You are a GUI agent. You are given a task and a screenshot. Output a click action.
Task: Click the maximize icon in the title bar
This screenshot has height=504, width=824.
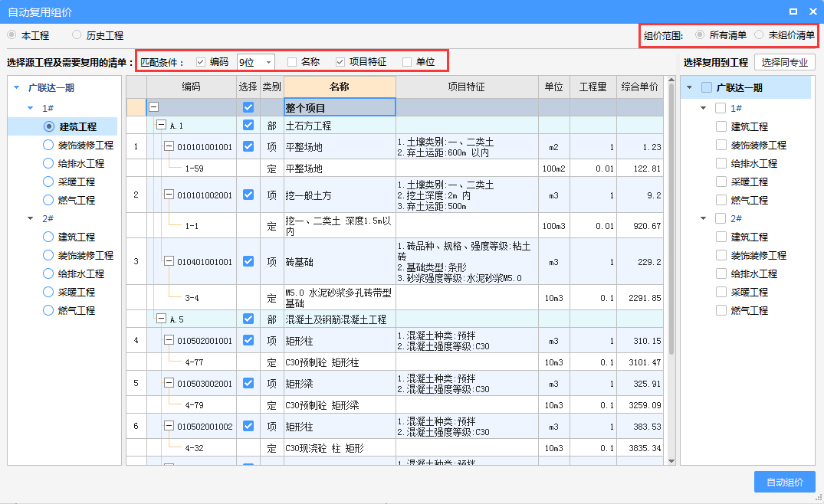tap(793, 11)
